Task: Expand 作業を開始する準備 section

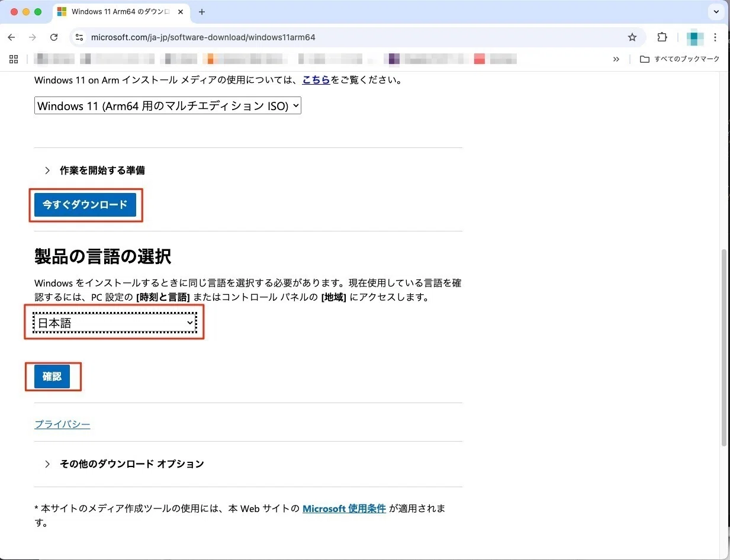Action: tap(95, 170)
